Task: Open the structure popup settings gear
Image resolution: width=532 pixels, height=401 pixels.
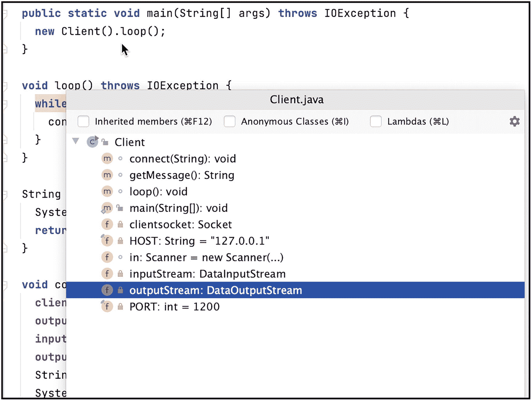Action: (x=514, y=121)
